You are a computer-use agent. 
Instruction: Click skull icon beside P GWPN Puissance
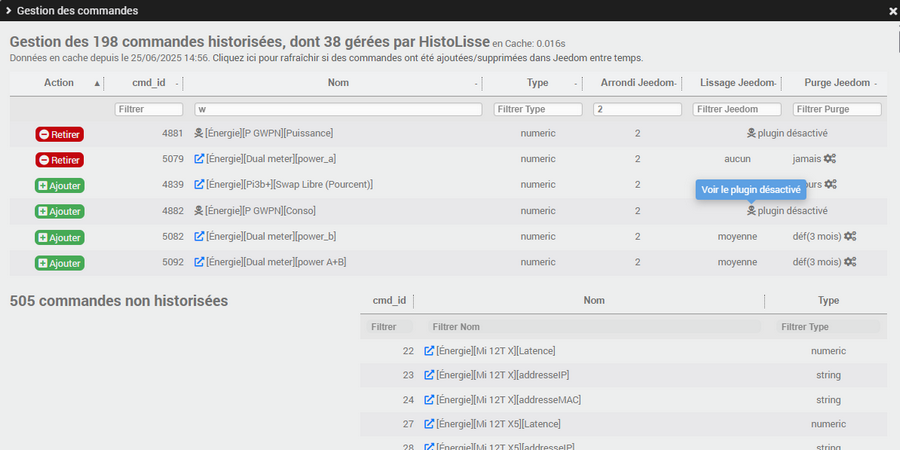(199, 133)
